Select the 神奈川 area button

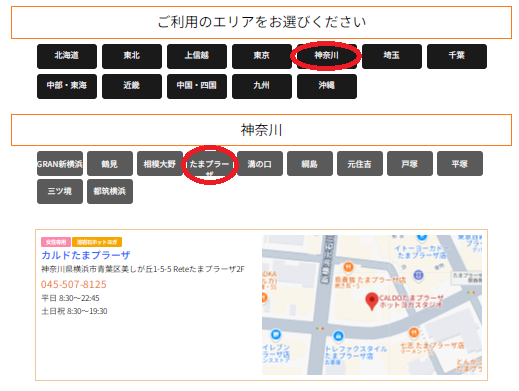[327, 56]
